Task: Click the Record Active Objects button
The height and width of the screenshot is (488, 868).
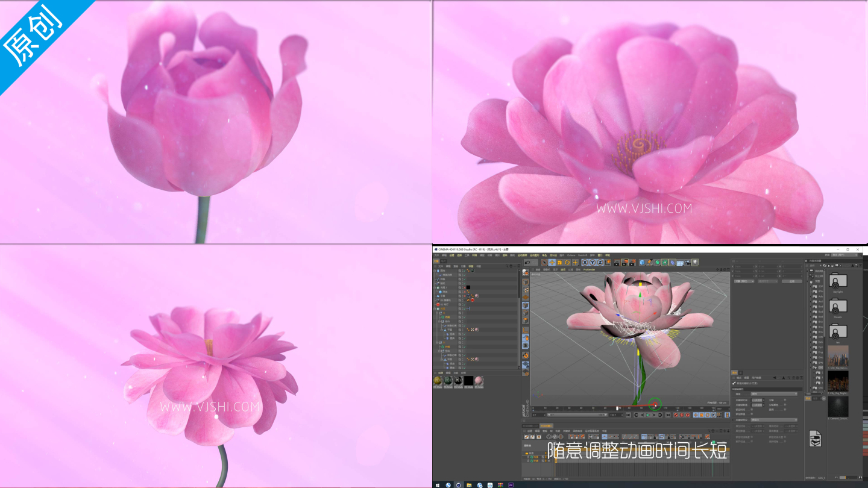Action: [676, 415]
